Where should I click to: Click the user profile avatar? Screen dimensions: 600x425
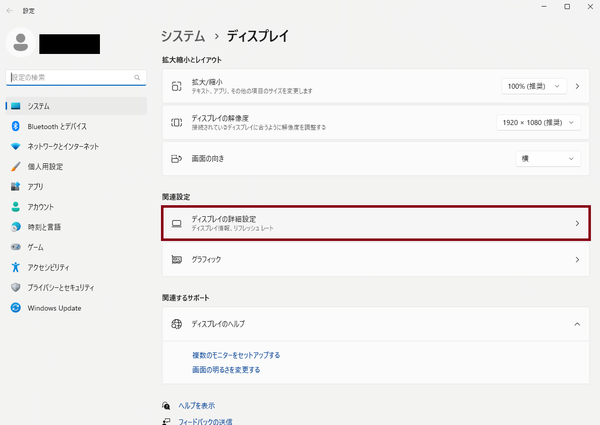tap(19, 43)
